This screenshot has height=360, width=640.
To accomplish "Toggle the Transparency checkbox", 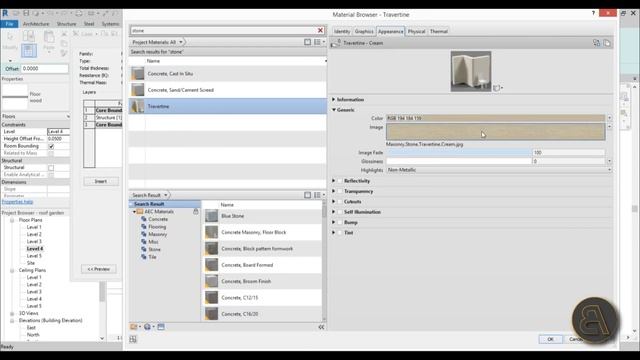I will (340, 191).
